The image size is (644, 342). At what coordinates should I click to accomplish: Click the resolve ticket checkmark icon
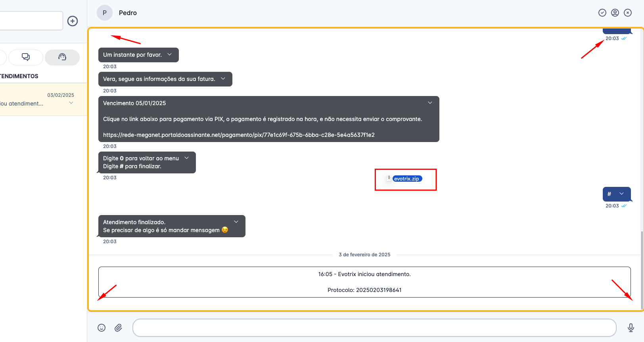(x=602, y=13)
